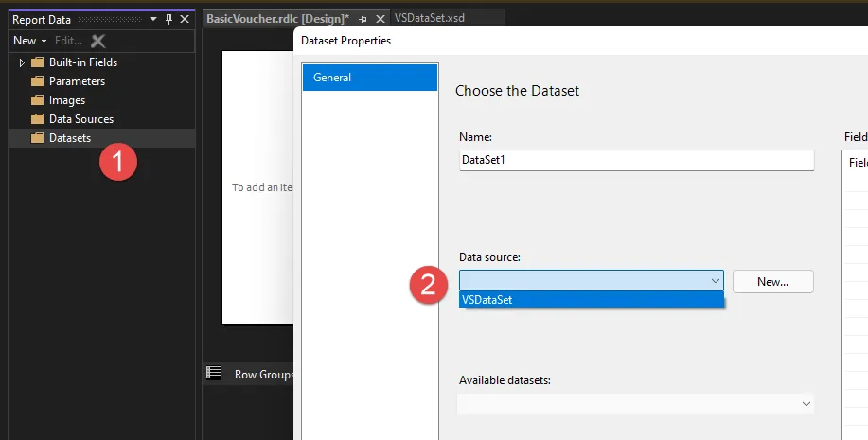Pin the BasicVoucher.rdlc tab
The image size is (868, 440).
click(363, 19)
